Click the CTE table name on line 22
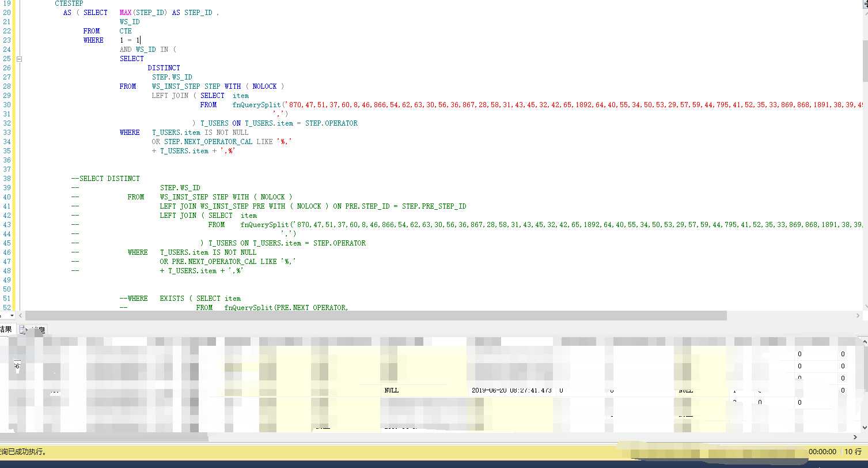This screenshot has width=868, height=468. [x=126, y=31]
